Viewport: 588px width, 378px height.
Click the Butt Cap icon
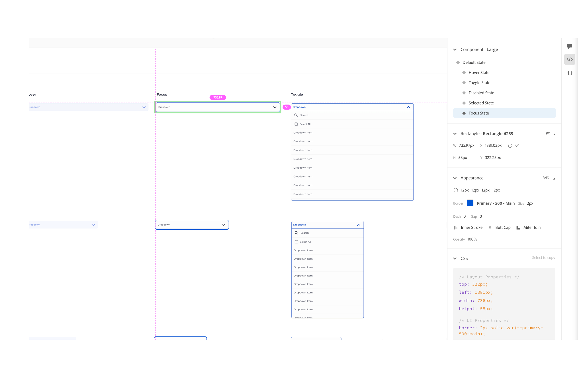[x=490, y=228]
